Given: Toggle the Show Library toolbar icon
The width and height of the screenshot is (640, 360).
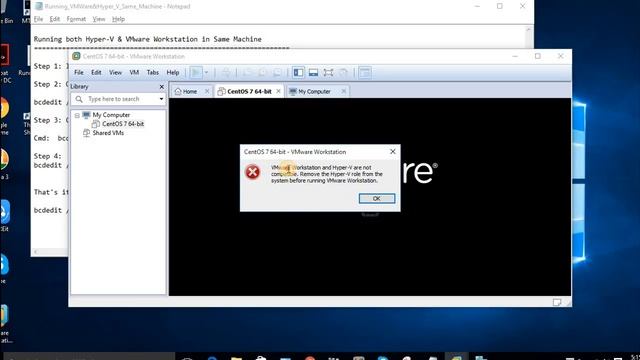Looking at the screenshot, I should pyautogui.click(x=298, y=73).
